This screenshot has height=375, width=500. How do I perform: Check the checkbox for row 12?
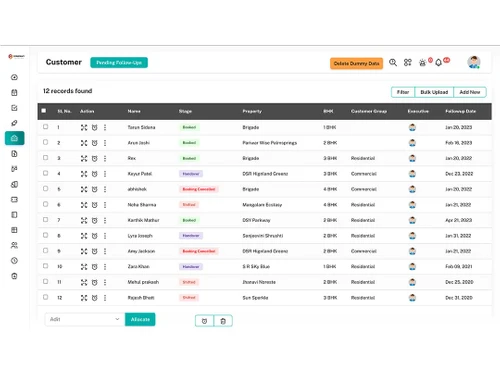(x=45, y=297)
